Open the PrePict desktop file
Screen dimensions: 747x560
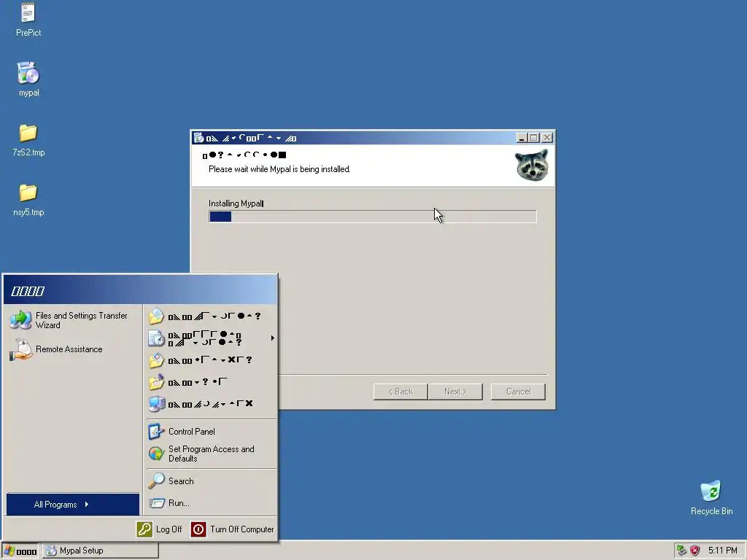click(28, 19)
